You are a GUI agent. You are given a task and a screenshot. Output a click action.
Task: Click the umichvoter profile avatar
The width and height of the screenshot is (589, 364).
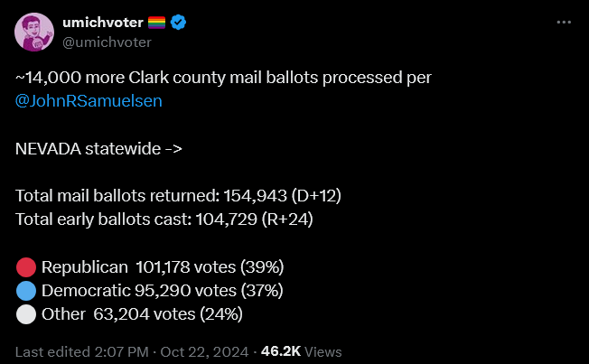pos(34,32)
